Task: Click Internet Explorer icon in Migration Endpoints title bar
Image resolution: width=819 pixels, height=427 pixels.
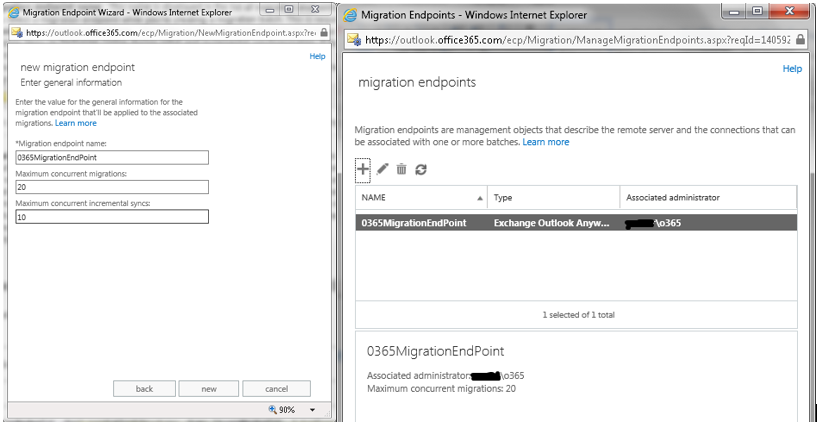Action: tap(349, 15)
